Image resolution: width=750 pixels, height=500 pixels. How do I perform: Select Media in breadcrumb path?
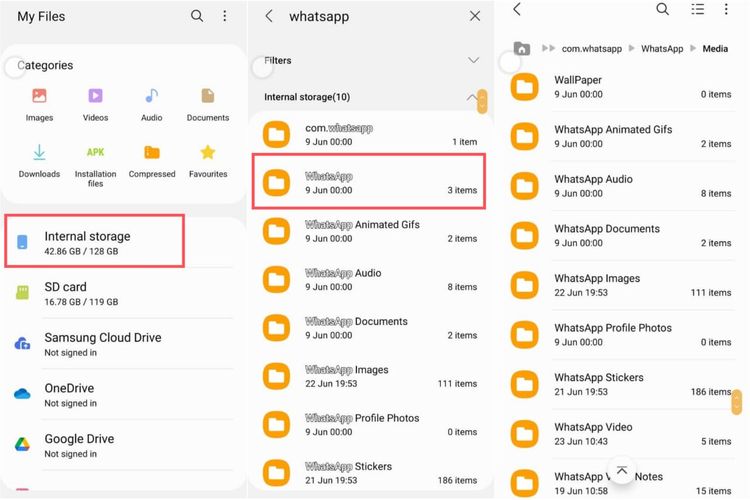pyautogui.click(x=715, y=49)
